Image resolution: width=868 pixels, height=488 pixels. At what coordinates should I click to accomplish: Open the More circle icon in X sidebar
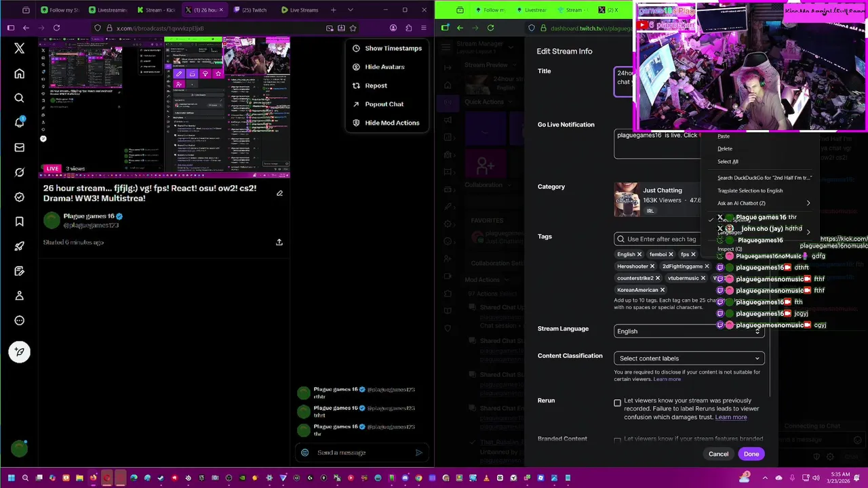pos(19,321)
